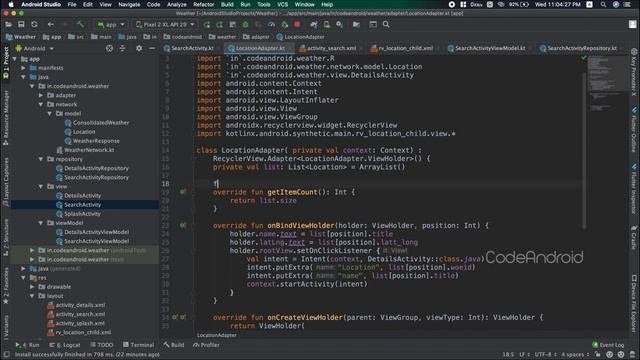Image resolution: width=640 pixels, height=360 pixels.
Task: Open the VCS menu
Action: pos(282,4)
